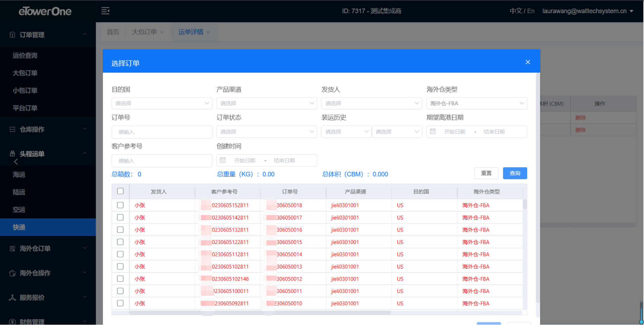The height and width of the screenshot is (325, 644).
Task: Close the 选择订单 dialog
Action: click(x=528, y=62)
